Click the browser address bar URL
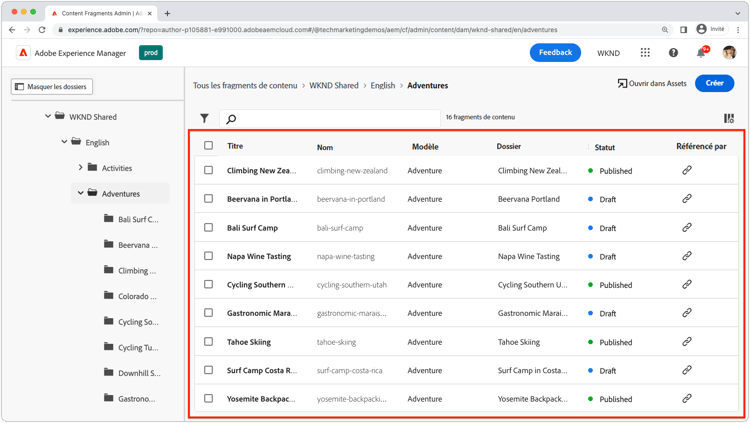This screenshot has height=423, width=750. 312,30
